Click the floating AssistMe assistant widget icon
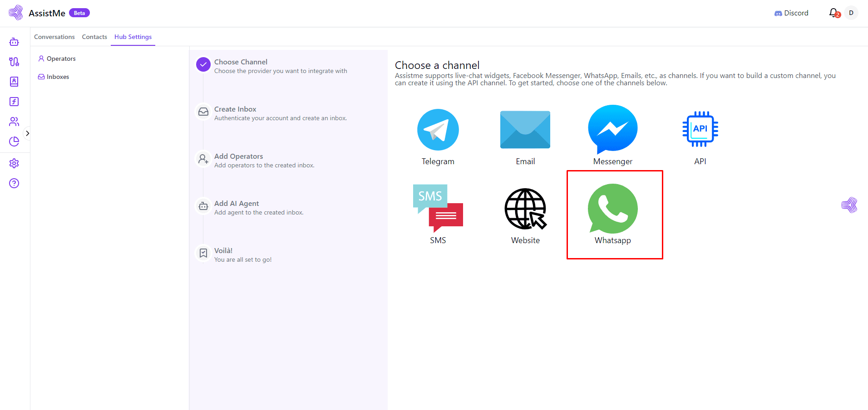The height and width of the screenshot is (410, 868). tap(849, 205)
